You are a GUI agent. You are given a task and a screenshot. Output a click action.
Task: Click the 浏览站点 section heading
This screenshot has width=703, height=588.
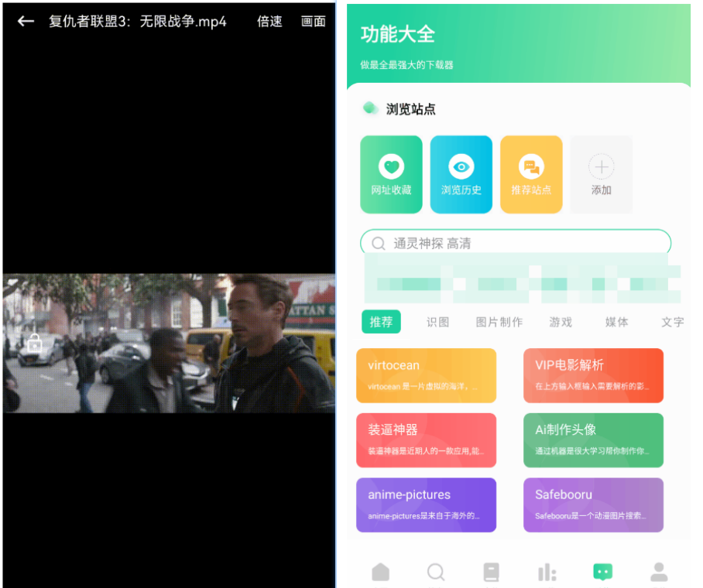pos(410,109)
